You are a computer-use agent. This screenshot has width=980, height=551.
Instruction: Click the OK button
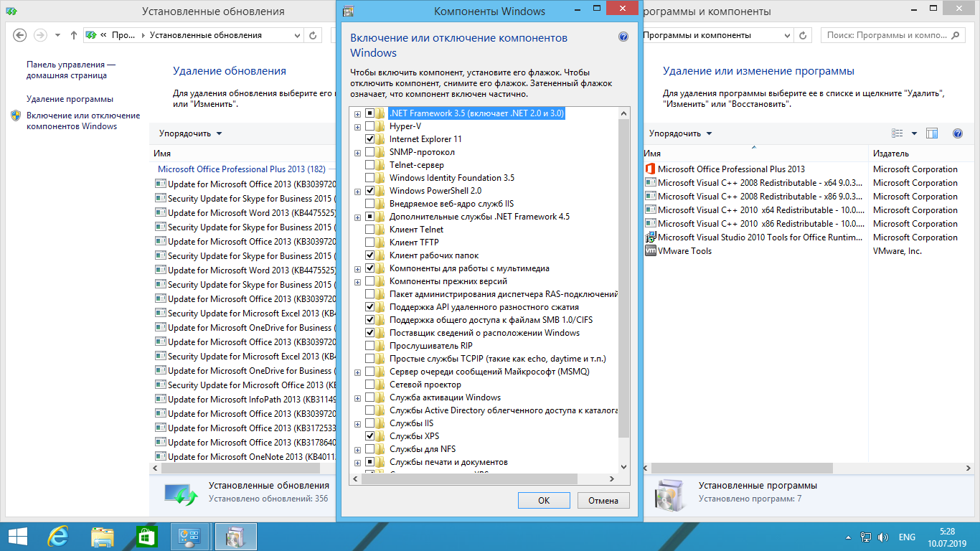[x=544, y=500]
